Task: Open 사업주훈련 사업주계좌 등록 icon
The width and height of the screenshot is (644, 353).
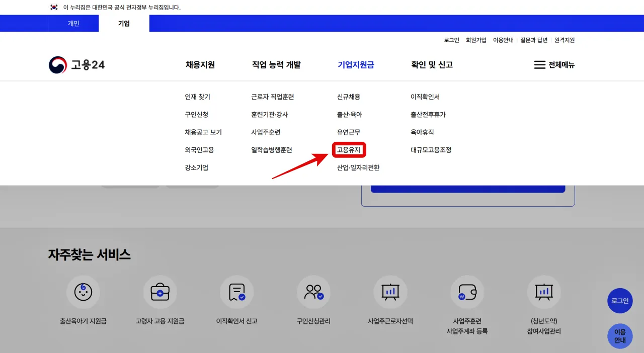Action: (467, 292)
